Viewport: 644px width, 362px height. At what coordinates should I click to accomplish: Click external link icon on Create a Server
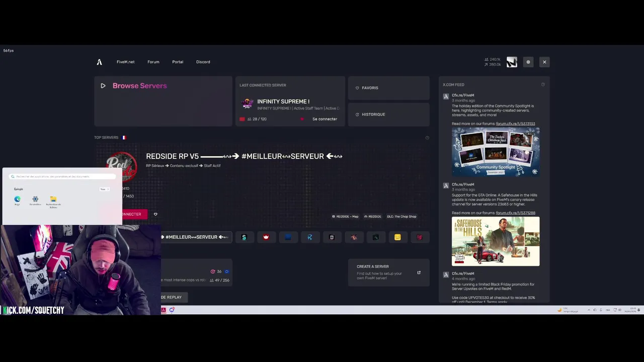419,273
